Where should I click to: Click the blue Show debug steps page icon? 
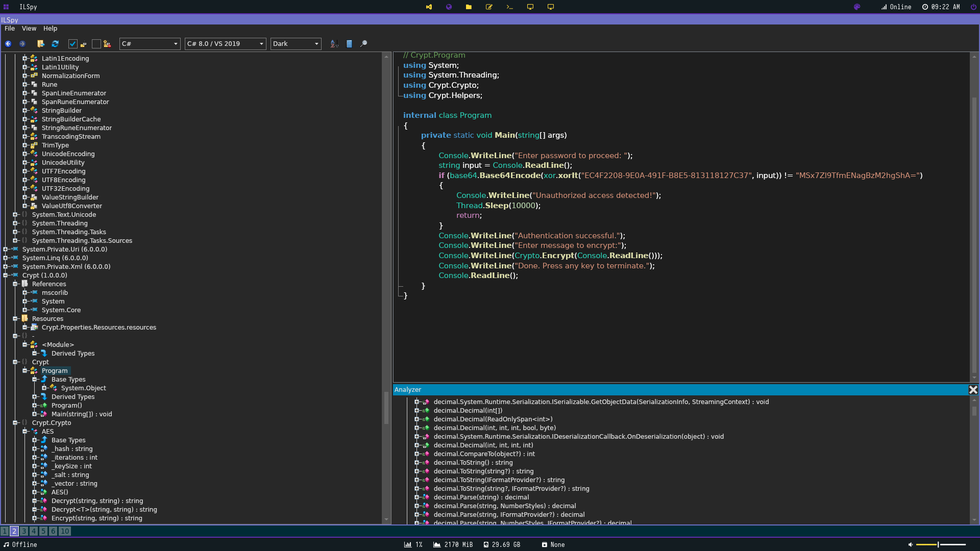click(349, 44)
